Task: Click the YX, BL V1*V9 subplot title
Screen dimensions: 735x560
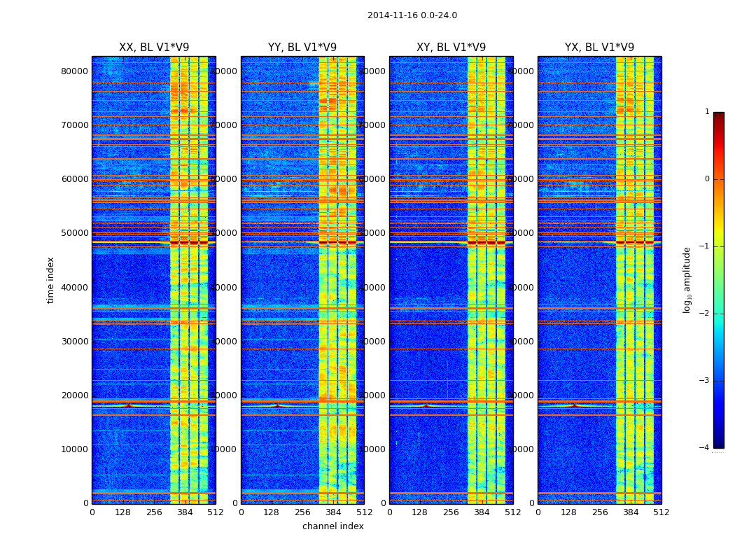Action: pyautogui.click(x=599, y=48)
